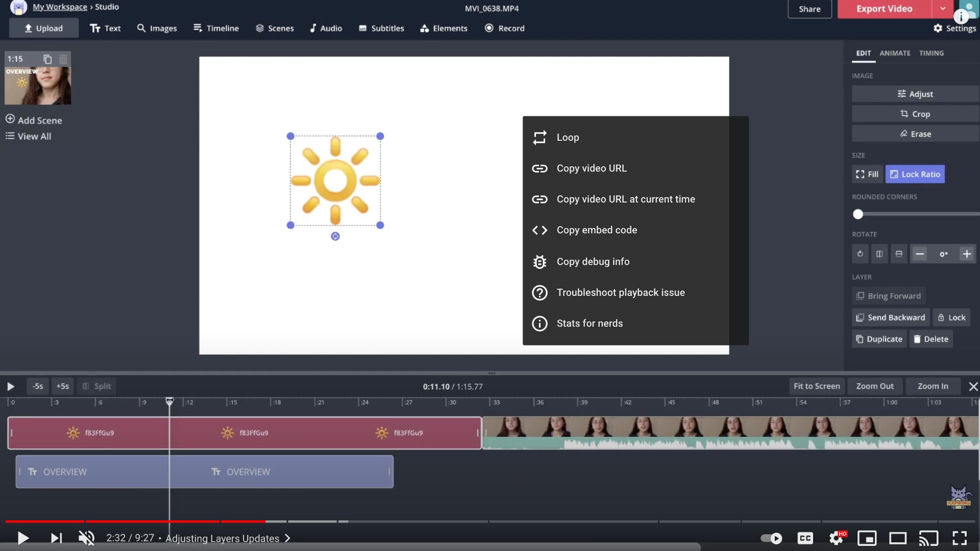
Task: Select Copy embed code from the menu
Action: [596, 230]
